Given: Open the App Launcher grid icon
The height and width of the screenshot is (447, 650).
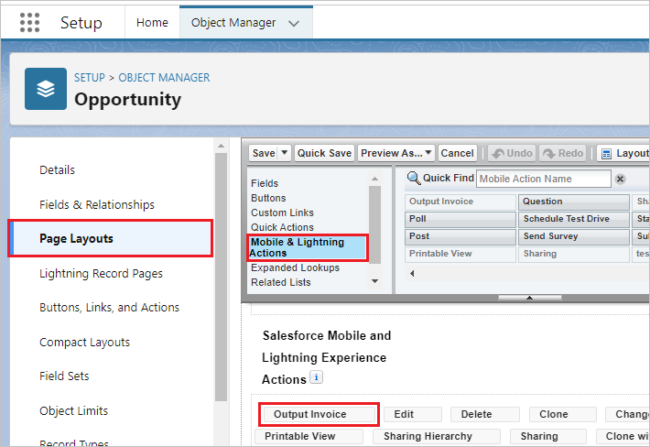Looking at the screenshot, I should pos(30,22).
